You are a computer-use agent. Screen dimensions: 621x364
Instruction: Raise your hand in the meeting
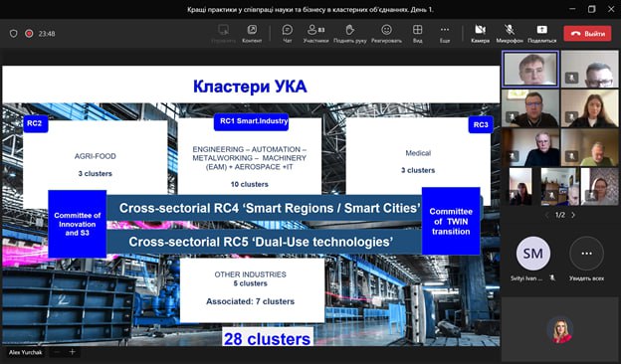(x=349, y=33)
